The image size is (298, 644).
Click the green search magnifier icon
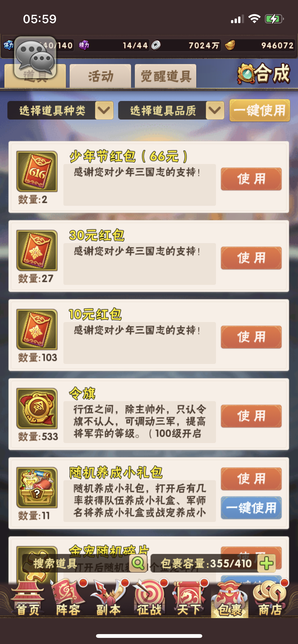pos(138,563)
